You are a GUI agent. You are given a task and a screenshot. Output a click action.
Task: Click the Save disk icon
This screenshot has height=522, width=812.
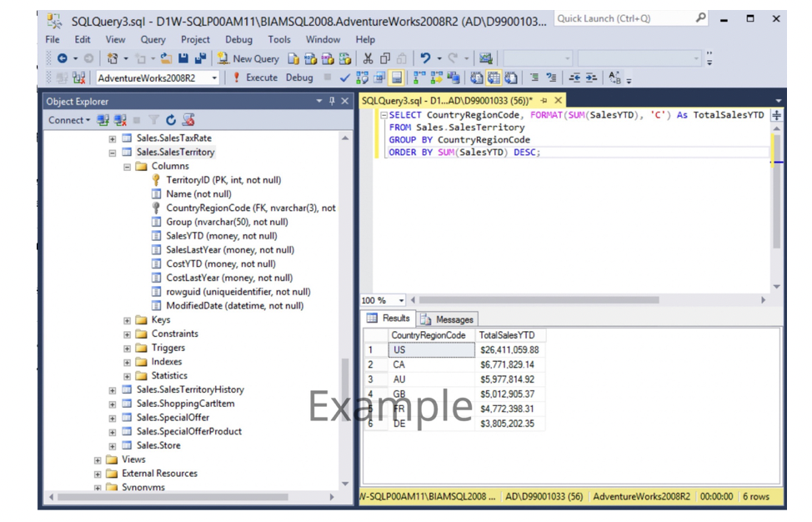(183, 58)
